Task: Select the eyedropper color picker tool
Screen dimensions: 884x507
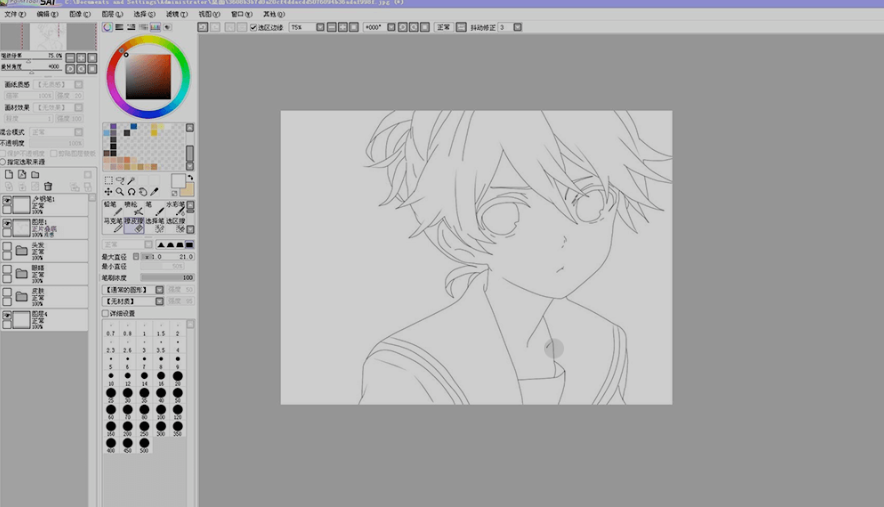Action: point(154,192)
